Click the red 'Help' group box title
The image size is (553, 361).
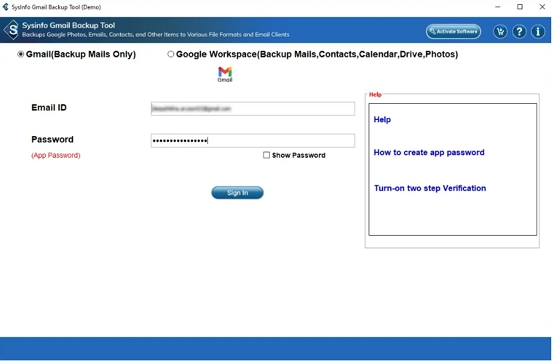click(x=375, y=94)
